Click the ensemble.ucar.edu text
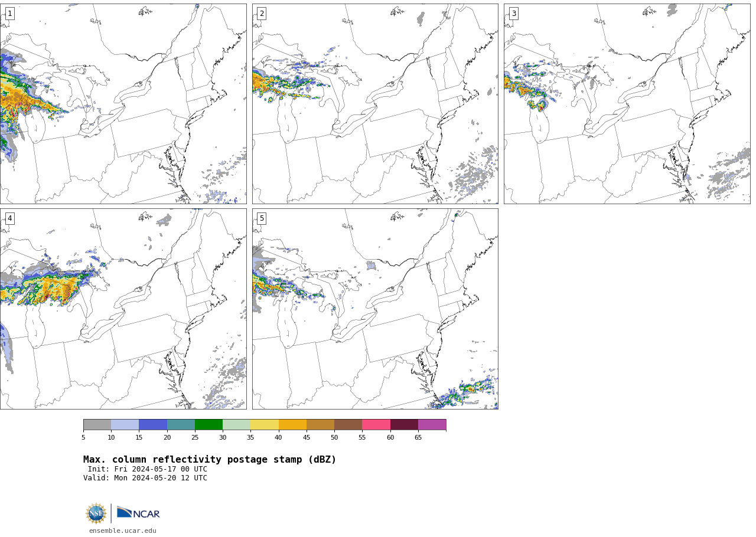 click(123, 531)
